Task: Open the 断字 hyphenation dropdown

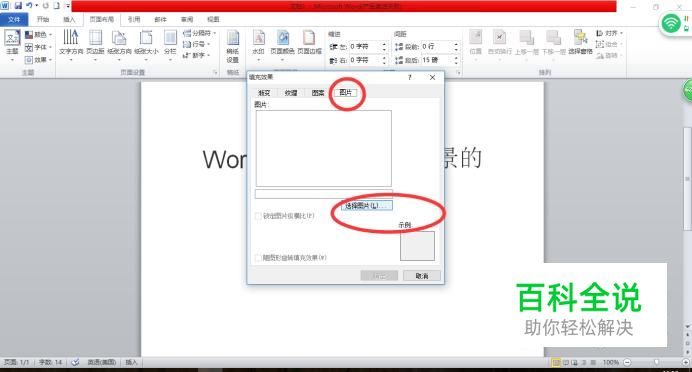Action: [x=196, y=55]
